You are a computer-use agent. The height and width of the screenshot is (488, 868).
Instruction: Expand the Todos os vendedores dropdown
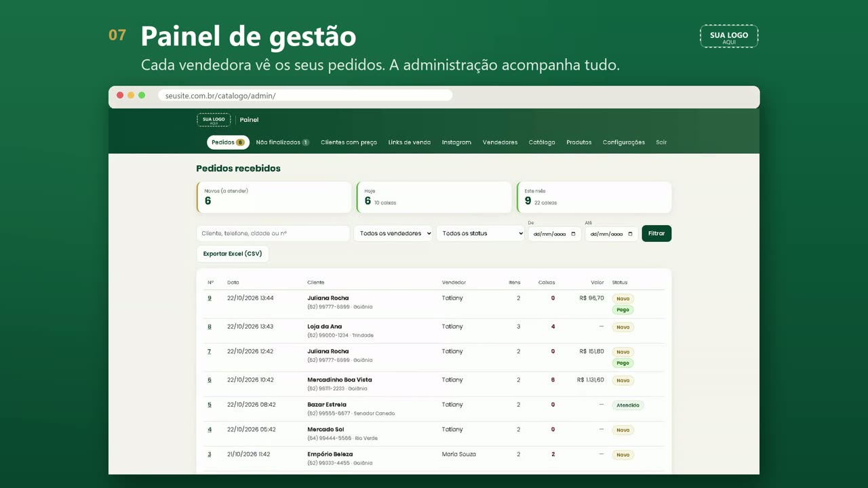point(393,233)
